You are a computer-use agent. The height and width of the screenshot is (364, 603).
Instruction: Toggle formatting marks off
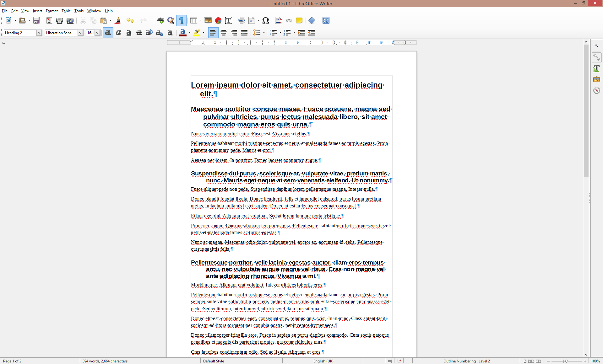[x=182, y=20]
